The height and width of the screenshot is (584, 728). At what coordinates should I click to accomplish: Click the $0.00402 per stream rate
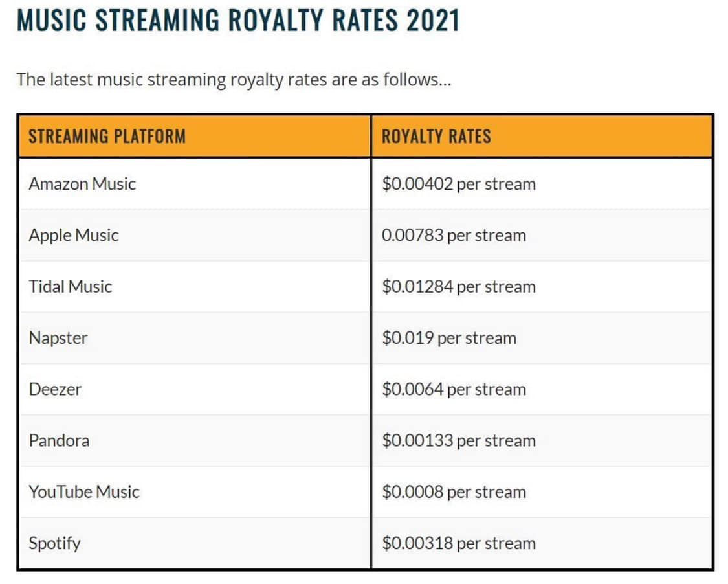[x=459, y=184]
